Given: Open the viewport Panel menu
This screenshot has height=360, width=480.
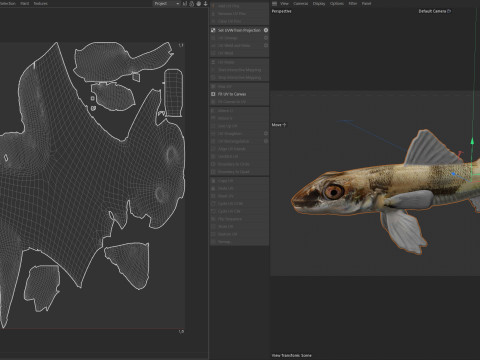Looking at the screenshot, I should click(366, 4).
